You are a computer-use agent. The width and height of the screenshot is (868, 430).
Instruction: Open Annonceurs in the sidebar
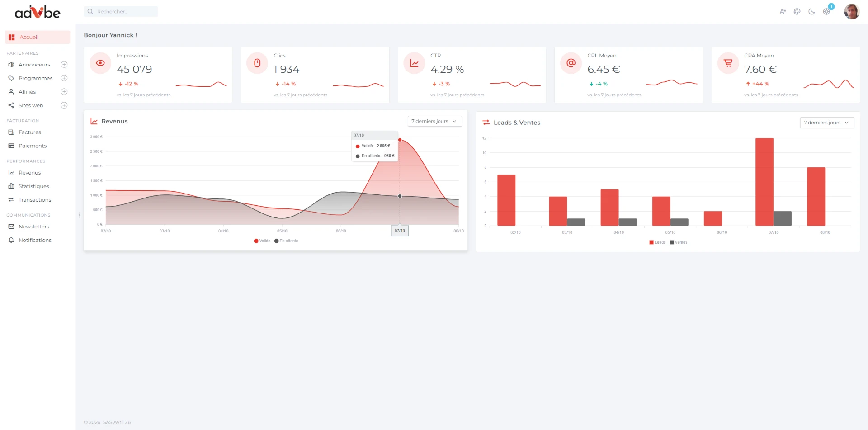[34, 65]
